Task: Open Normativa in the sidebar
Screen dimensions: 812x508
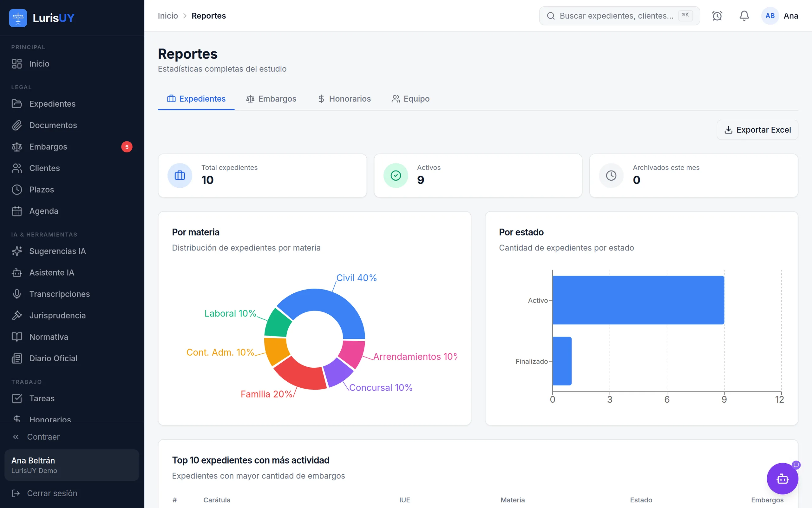Action: point(72,337)
